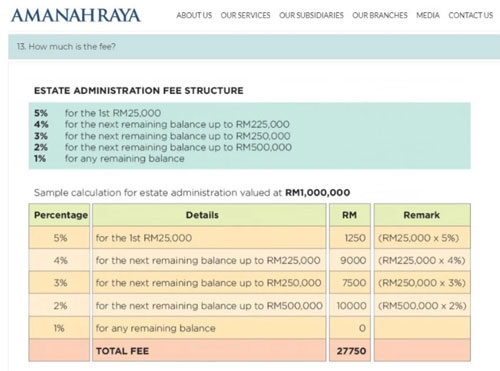Select Our Branches in the navigation
Image resolution: width=500 pixels, height=371 pixels.
(380, 15)
